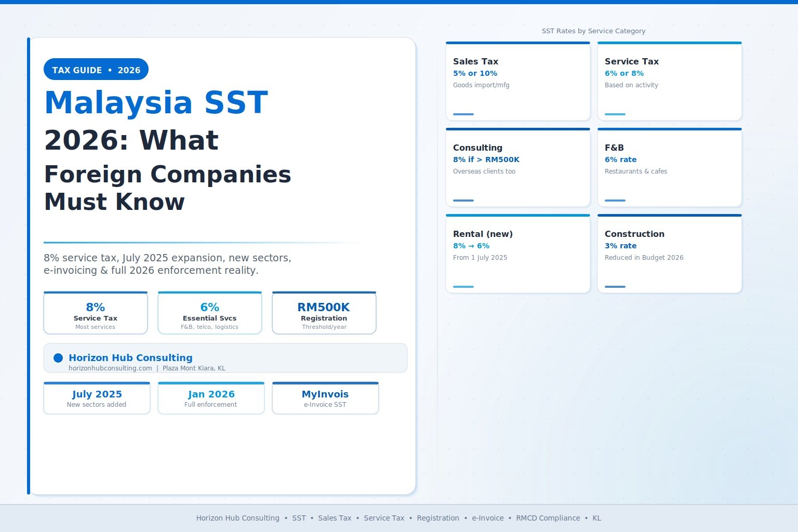Click the progress bar under Sales Tax card

click(462, 114)
